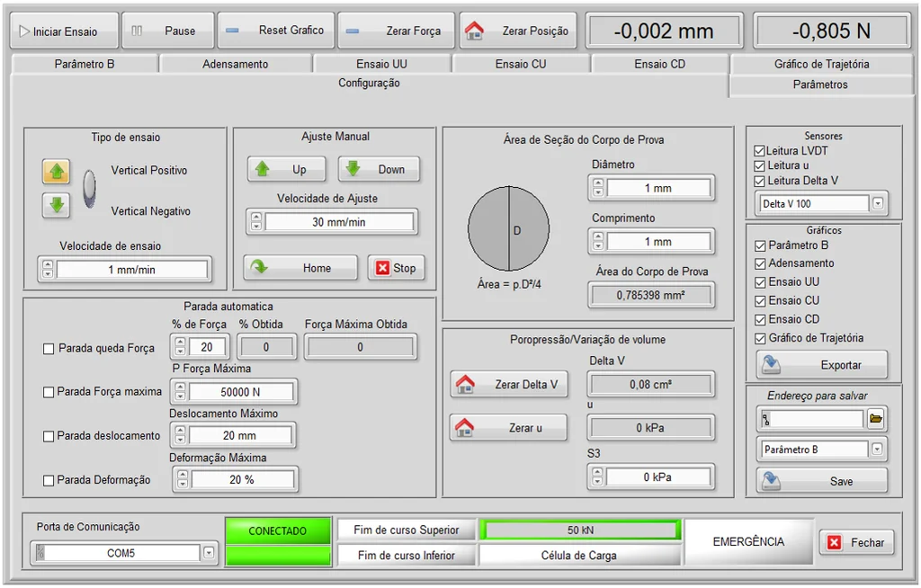Select the Configuração tab
The width and height of the screenshot is (921, 588).
click(369, 83)
